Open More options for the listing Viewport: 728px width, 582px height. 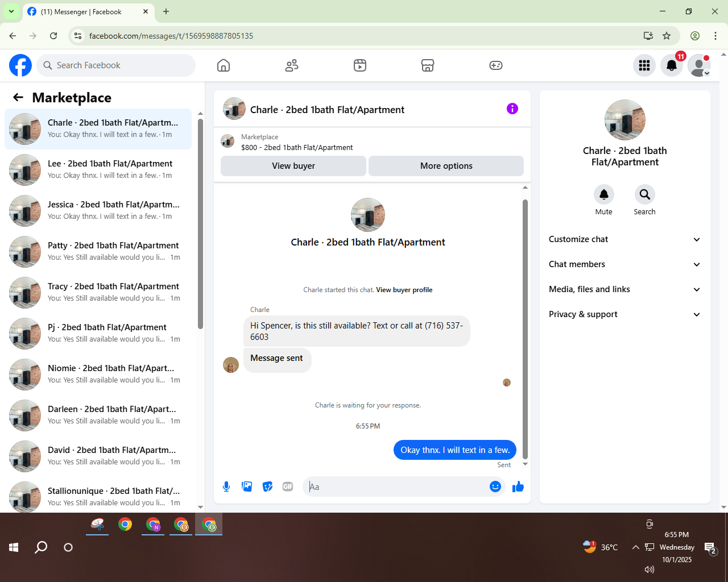coord(446,166)
